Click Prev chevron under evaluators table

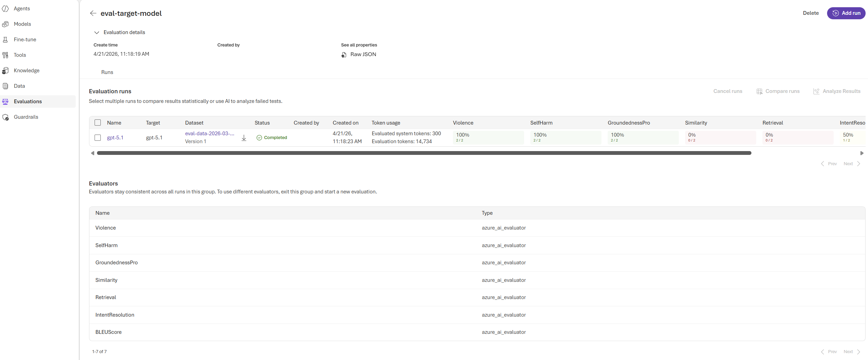tap(822, 352)
